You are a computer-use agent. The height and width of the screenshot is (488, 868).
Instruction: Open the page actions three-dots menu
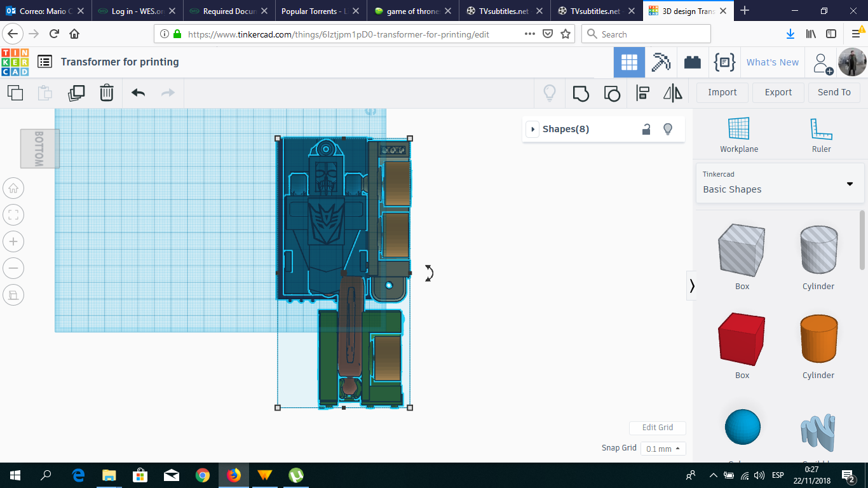(x=530, y=34)
